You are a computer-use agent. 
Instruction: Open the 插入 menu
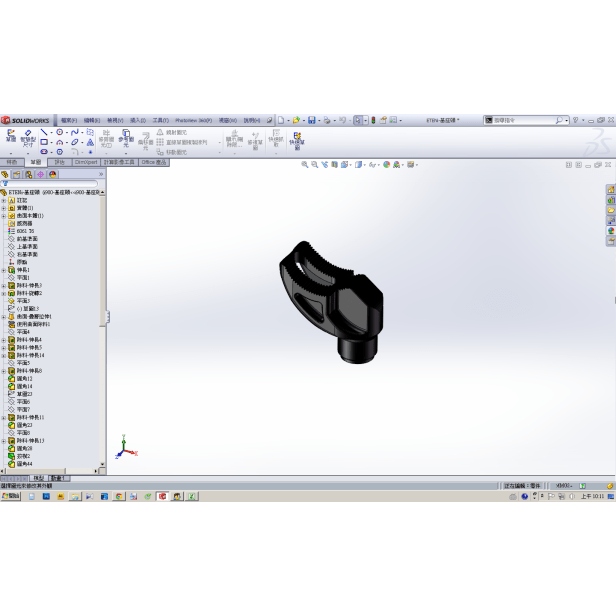138,120
